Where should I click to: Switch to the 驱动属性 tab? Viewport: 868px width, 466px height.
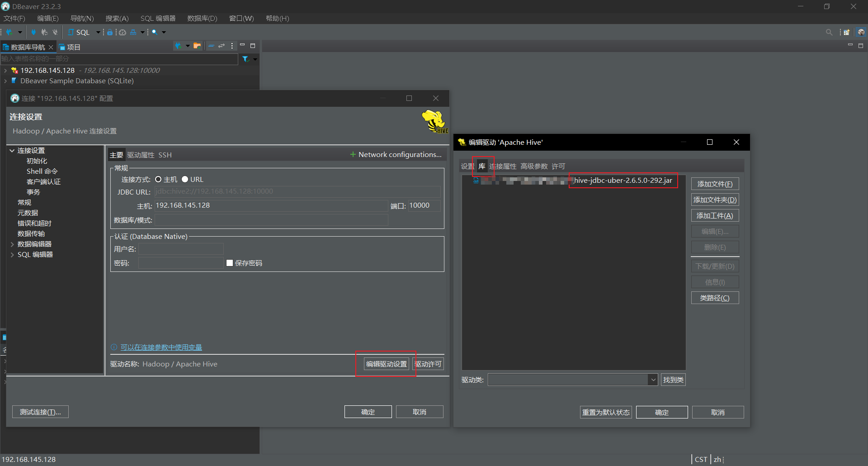point(141,155)
